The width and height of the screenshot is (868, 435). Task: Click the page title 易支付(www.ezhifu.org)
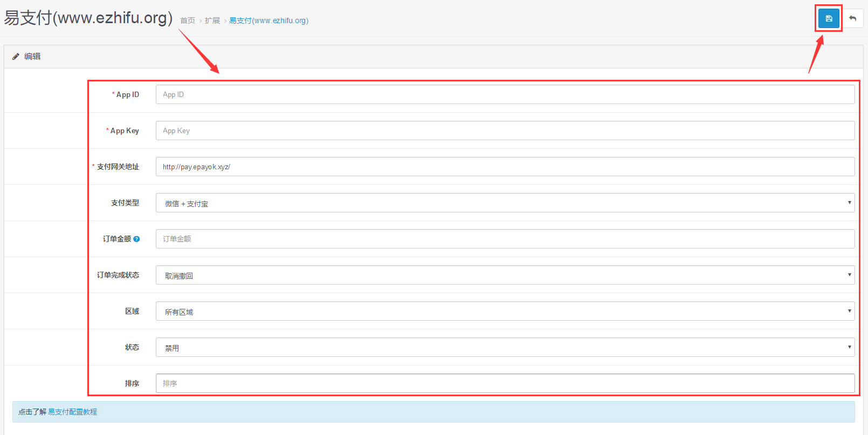click(88, 18)
